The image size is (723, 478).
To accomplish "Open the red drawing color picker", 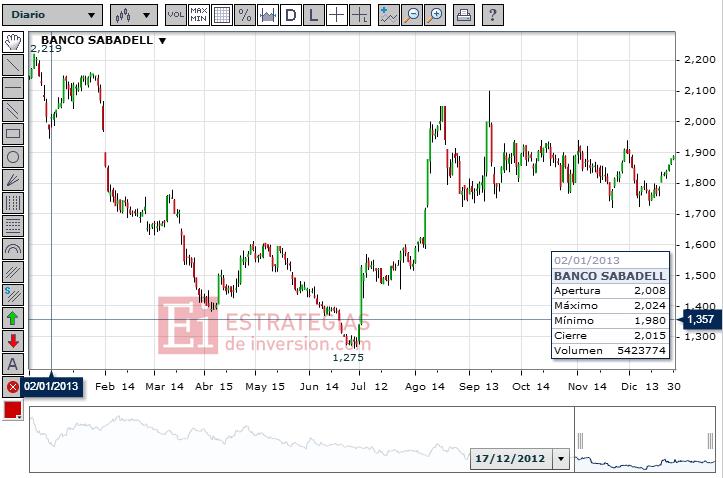I will pos(13,410).
